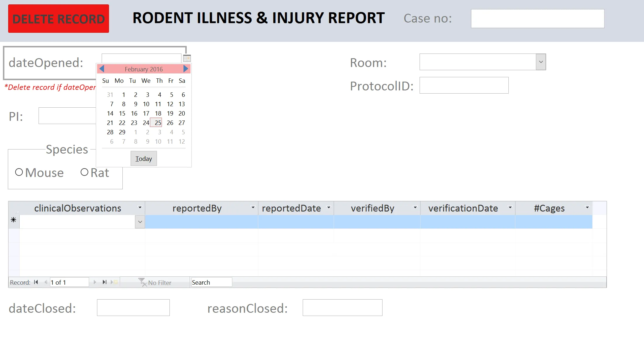Open the Room dropdown list

tap(541, 62)
